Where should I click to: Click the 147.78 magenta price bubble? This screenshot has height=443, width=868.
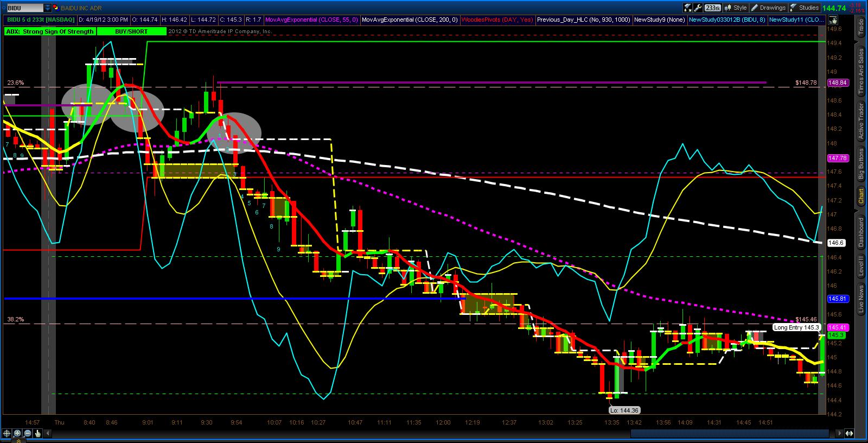point(837,158)
